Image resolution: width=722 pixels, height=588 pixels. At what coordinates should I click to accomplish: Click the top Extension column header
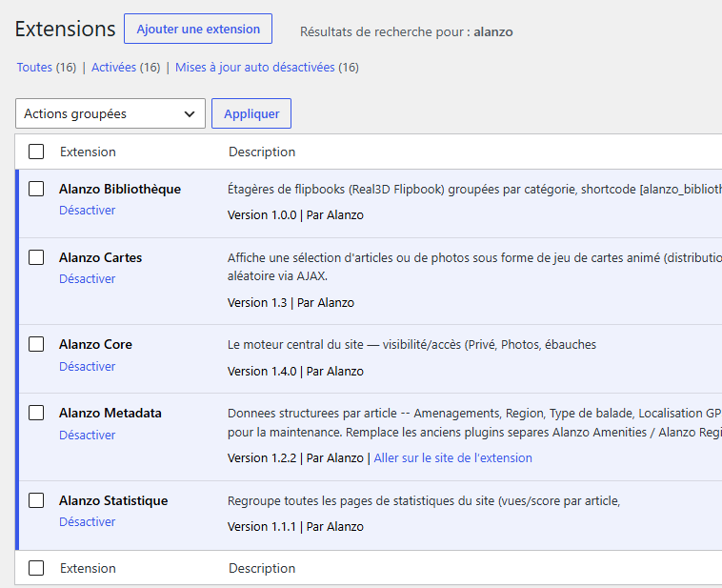(88, 152)
